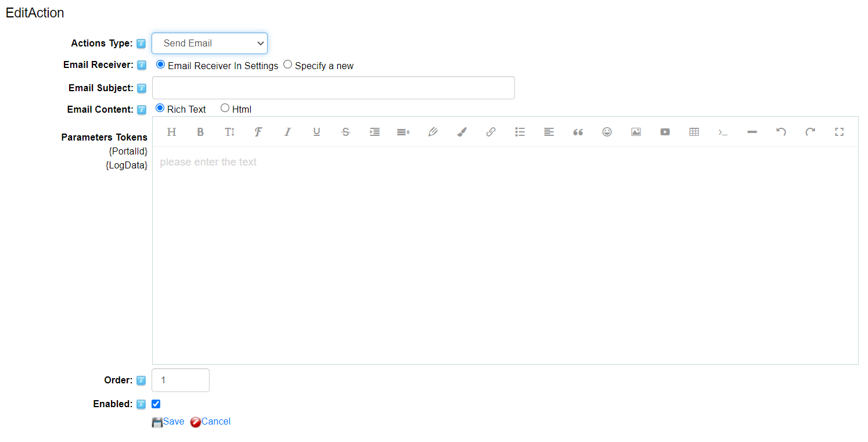868x442 pixels.
Task: Undo the last edit
Action: pos(781,132)
